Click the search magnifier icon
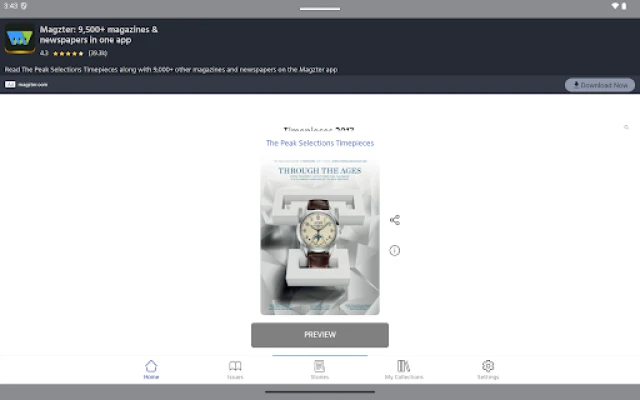Image resolution: width=640 pixels, height=400 pixels. 626,128
